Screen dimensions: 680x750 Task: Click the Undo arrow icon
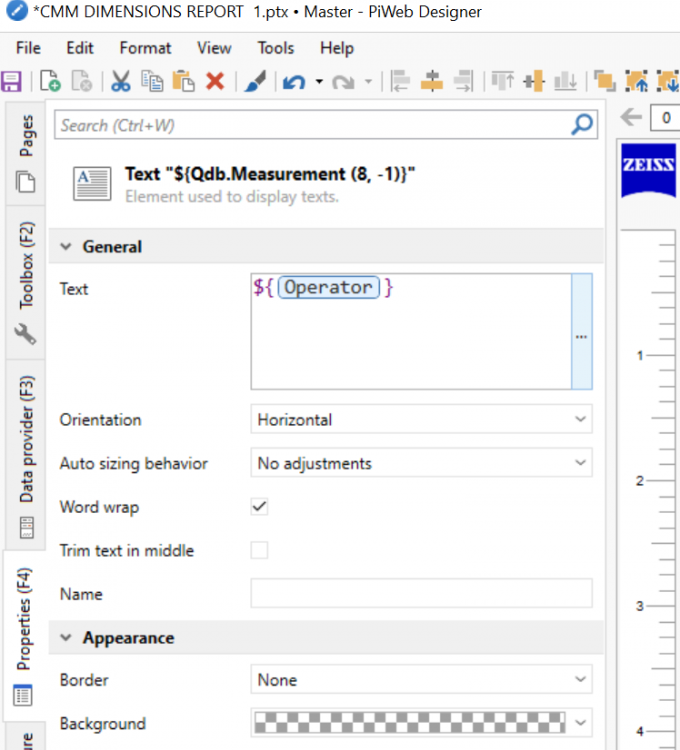[294, 81]
